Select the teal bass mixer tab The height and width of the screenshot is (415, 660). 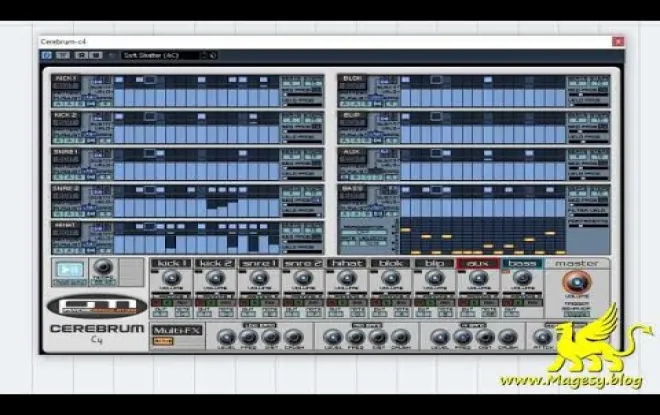[522, 263]
